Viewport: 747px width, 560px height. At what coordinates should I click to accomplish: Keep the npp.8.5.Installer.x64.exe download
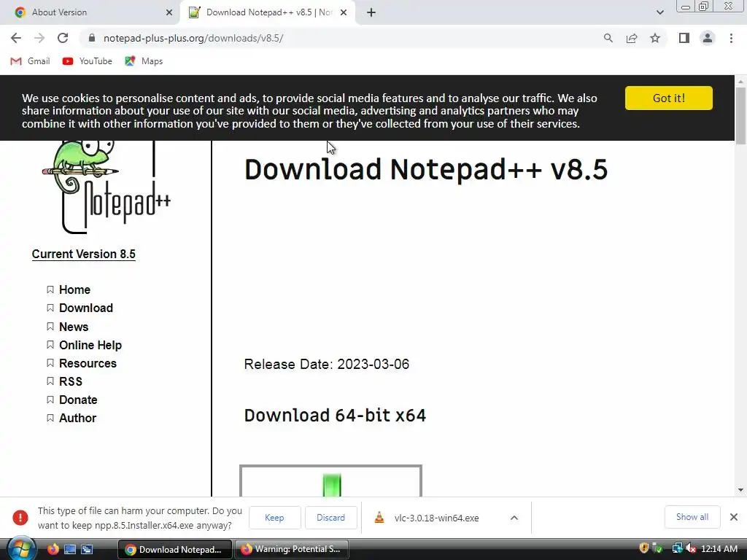(274, 518)
